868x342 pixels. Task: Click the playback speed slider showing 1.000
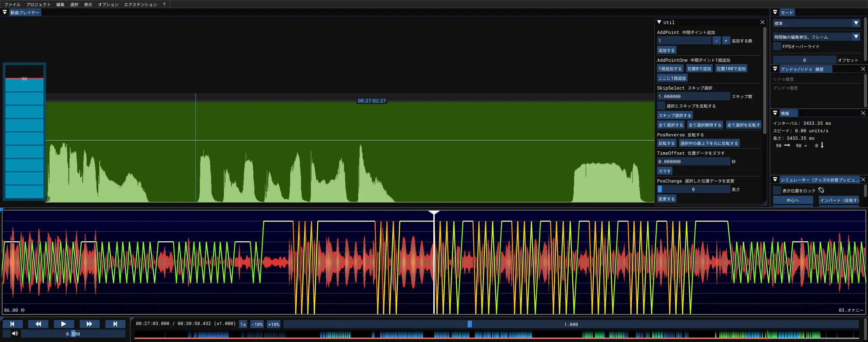[571, 324]
